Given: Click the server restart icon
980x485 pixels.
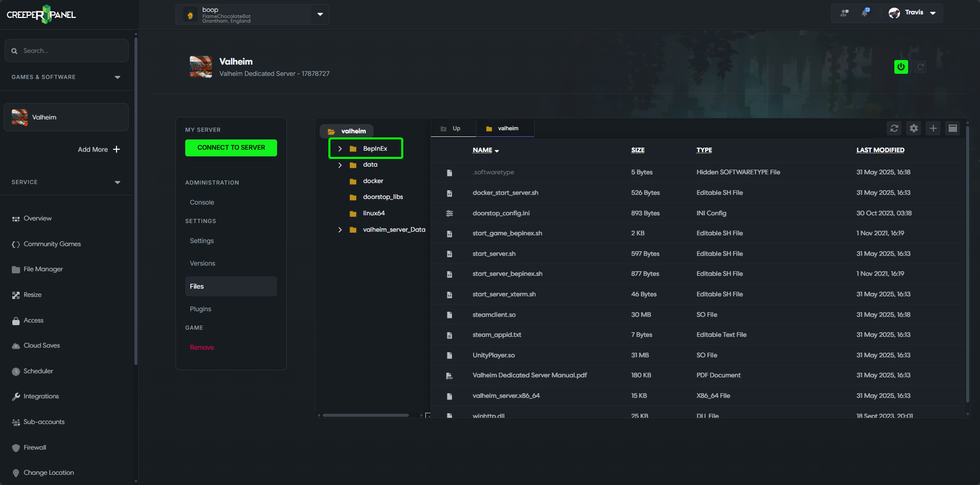Looking at the screenshot, I should [x=920, y=67].
